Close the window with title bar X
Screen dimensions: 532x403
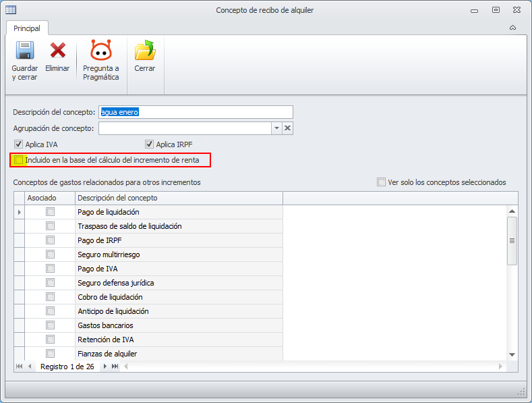(516, 10)
